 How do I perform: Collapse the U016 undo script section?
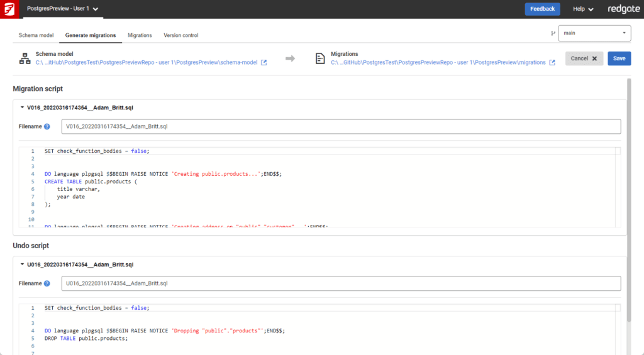23,265
